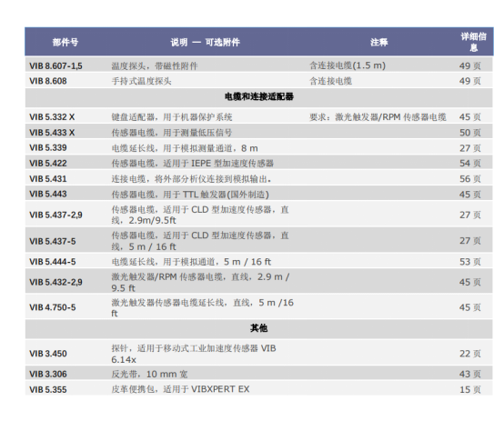The width and height of the screenshot is (504, 421).
Task: Select part number VIB 8.608
Action: coord(48,81)
